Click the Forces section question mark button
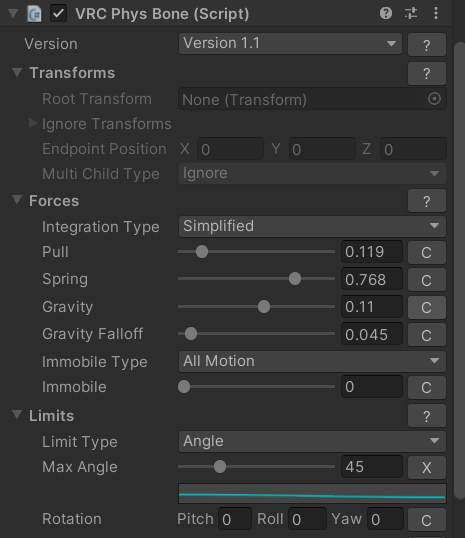Viewport: 465px width, 538px height. pos(427,201)
